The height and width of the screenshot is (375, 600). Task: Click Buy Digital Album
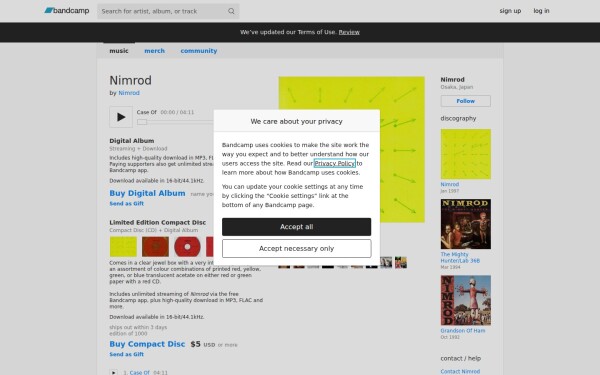click(147, 193)
